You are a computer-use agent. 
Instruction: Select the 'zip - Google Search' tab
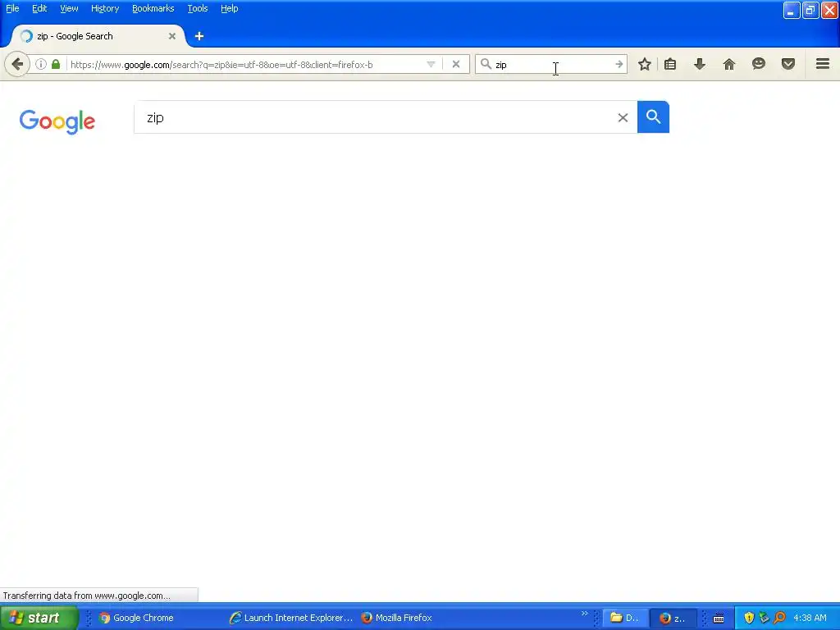(98, 36)
